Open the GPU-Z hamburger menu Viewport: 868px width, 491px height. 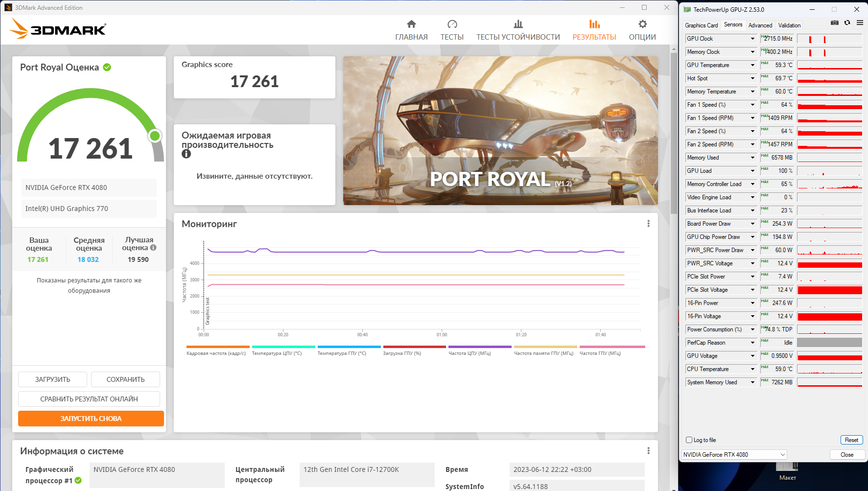pyautogui.click(x=860, y=23)
